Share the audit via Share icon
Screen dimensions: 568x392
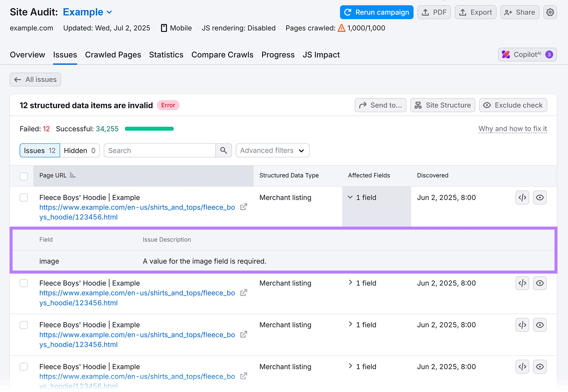point(519,12)
